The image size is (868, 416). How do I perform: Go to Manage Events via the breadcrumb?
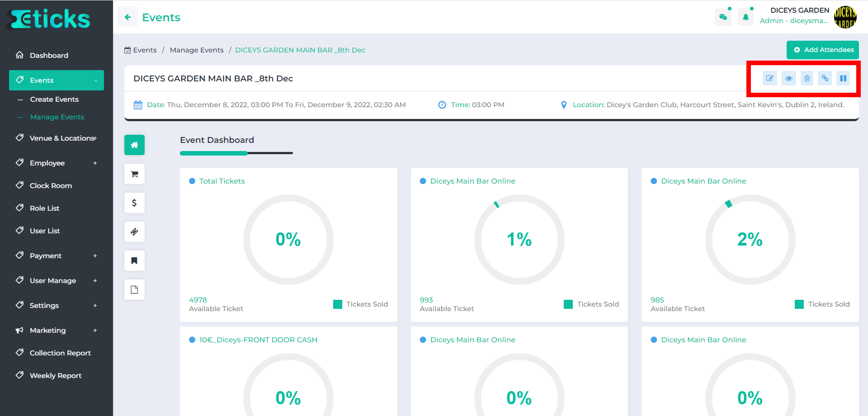pyautogui.click(x=197, y=50)
